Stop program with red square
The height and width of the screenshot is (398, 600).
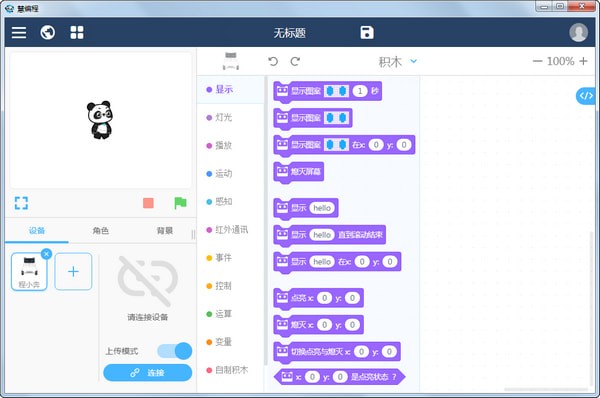[148, 203]
